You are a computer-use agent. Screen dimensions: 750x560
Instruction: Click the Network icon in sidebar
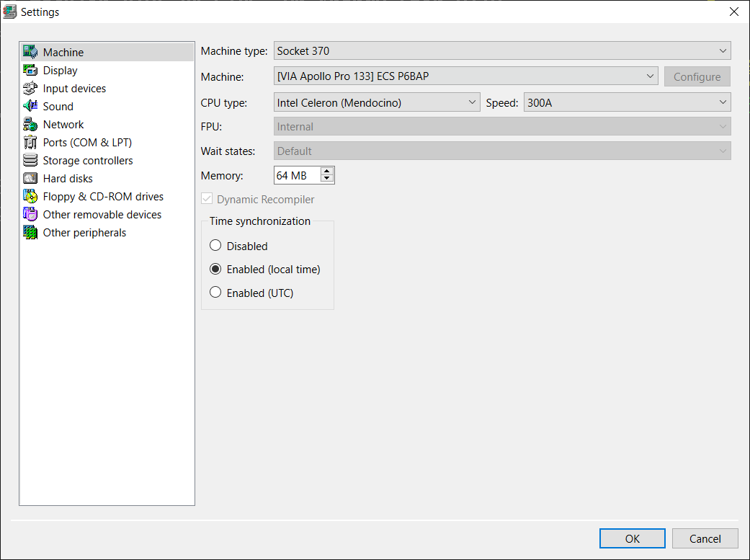pyautogui.click(x=30, y=125)
